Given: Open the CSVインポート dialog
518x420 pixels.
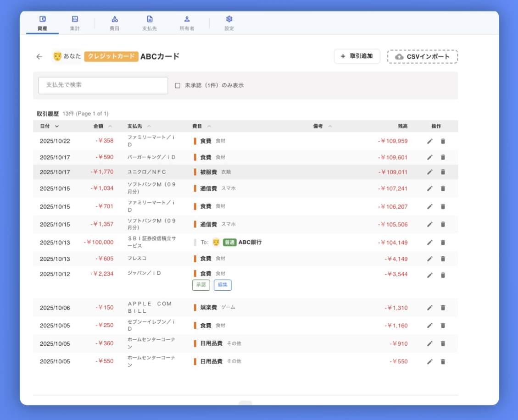Looking at the screenshot, I should [x=423, y=56].
